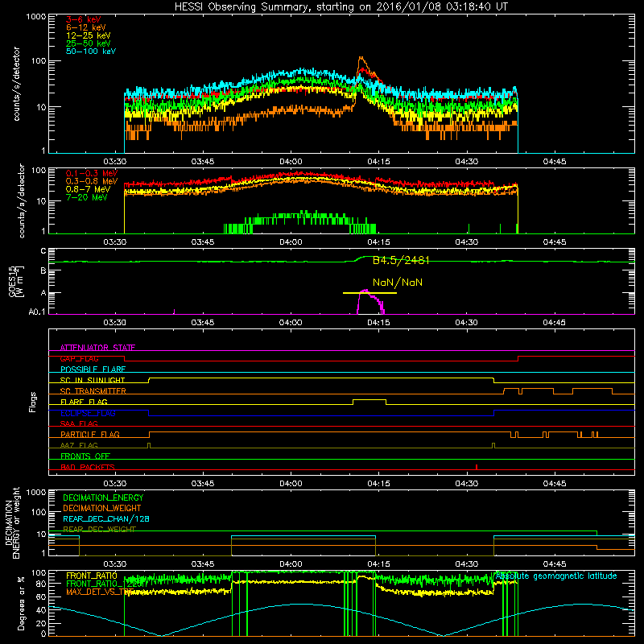Click the SC_TRANSMITTER flag label
This screenshot has width=644, height=644.
point(93,391)
